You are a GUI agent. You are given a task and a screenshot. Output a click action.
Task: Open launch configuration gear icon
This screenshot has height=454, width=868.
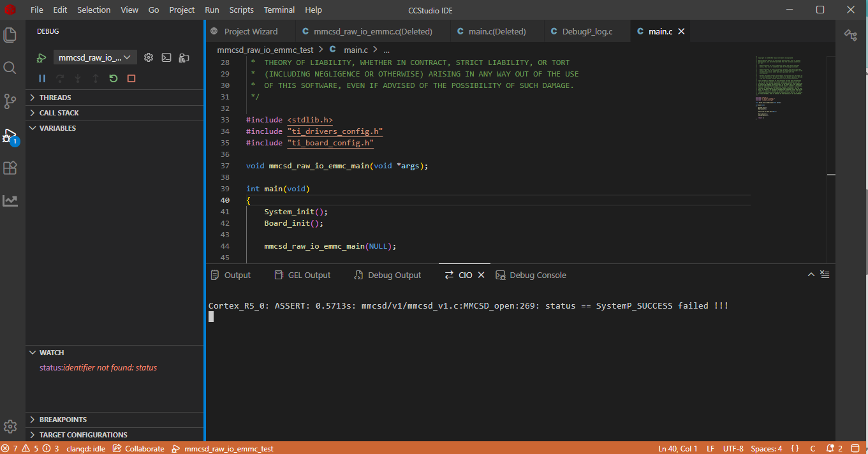[x=149, y=57]
